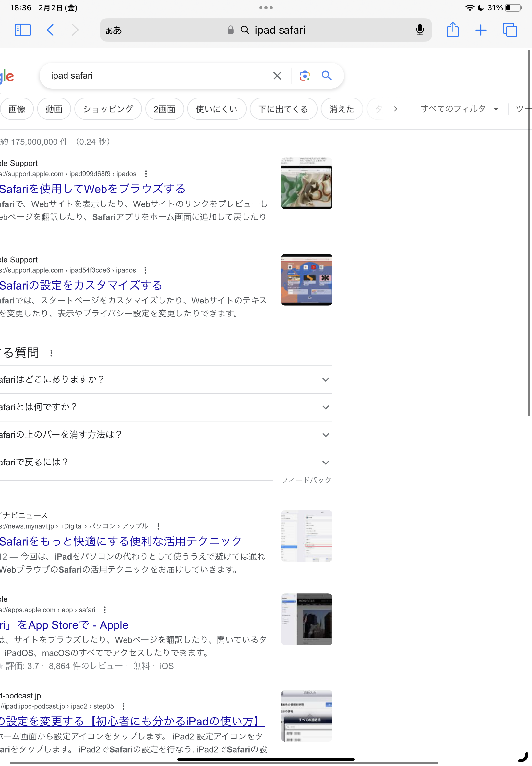This screenshot has height=766, width=532.
Task: Open the Share sheet
Action: [452, 29]
